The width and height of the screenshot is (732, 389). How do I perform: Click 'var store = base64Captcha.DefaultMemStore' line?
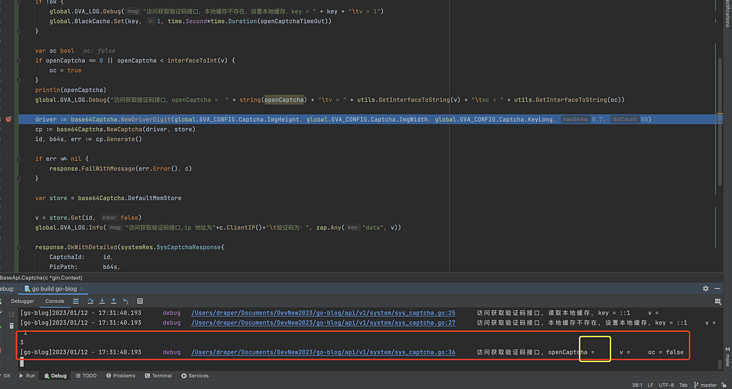pyautogui.click(x=108, y=198)
